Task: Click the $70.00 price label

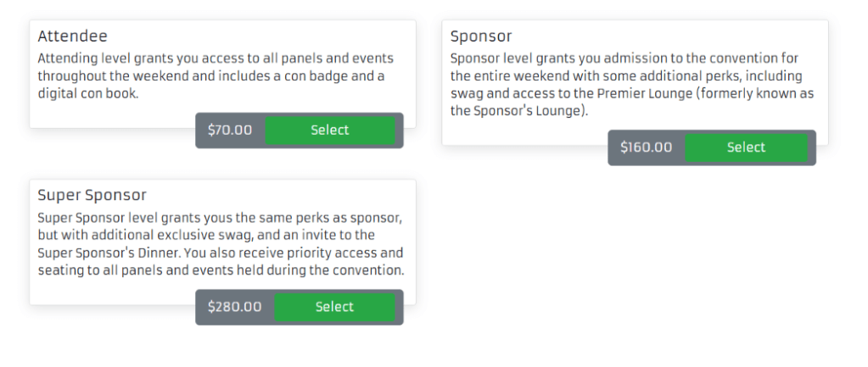Action: pyautogui.click(x=230, y=131)
